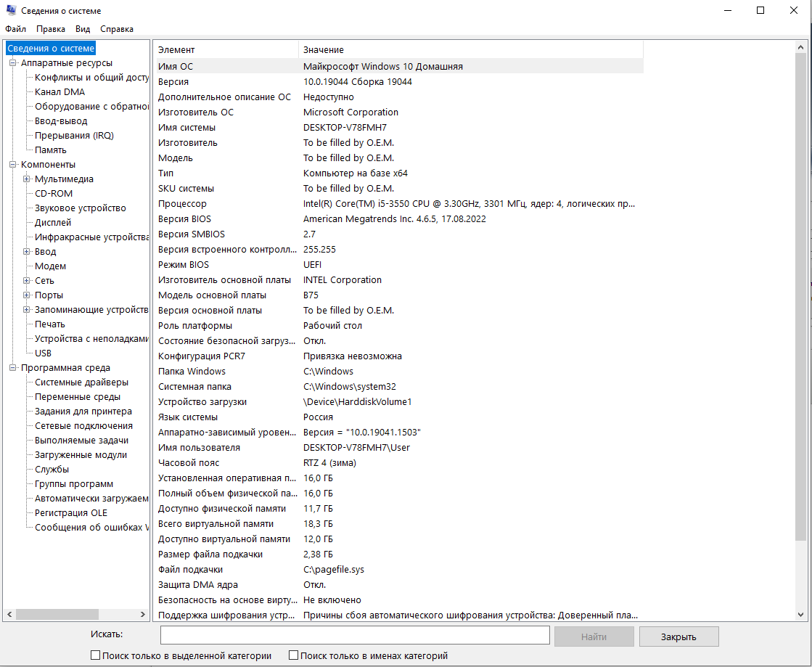Click down arrow of details vertical scrollbar
This screenshot has height=667, width=812.
(x=800, y=615)
